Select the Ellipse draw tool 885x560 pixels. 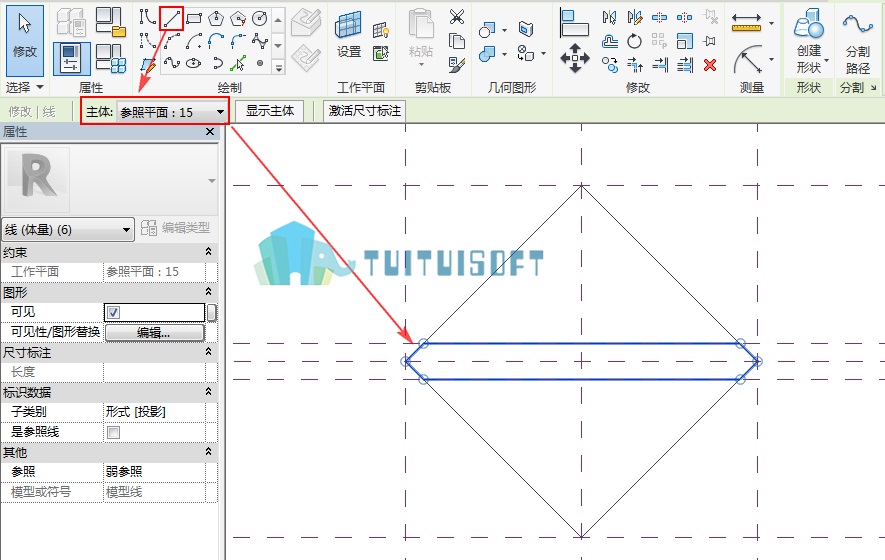(194, 63)
